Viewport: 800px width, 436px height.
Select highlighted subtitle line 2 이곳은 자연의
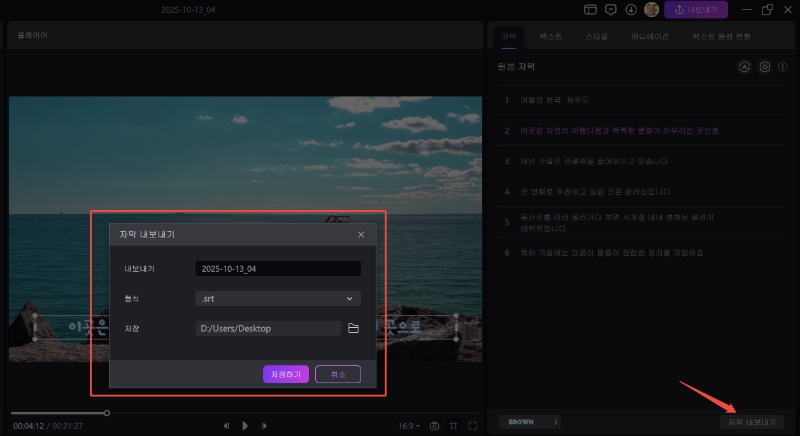pos(642,131)
